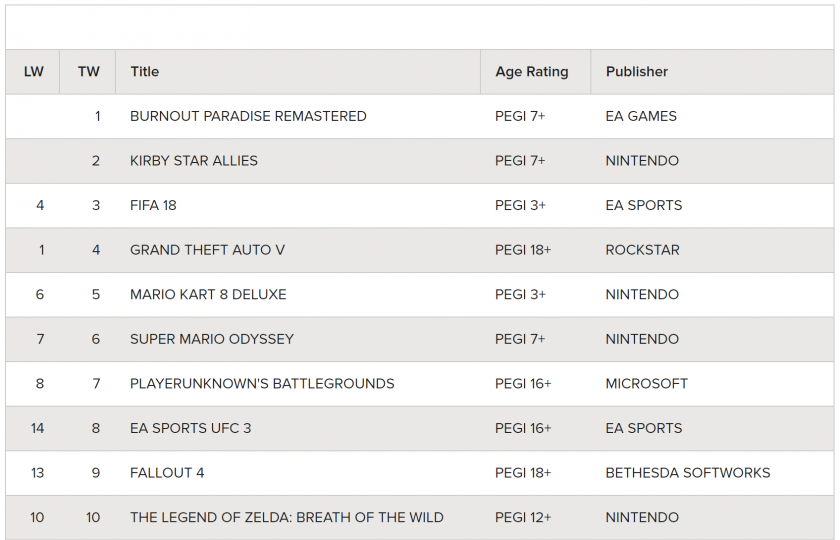This screenshot has width=840, height=540.
Task: Click the TW column header
Action: (89, 72)
